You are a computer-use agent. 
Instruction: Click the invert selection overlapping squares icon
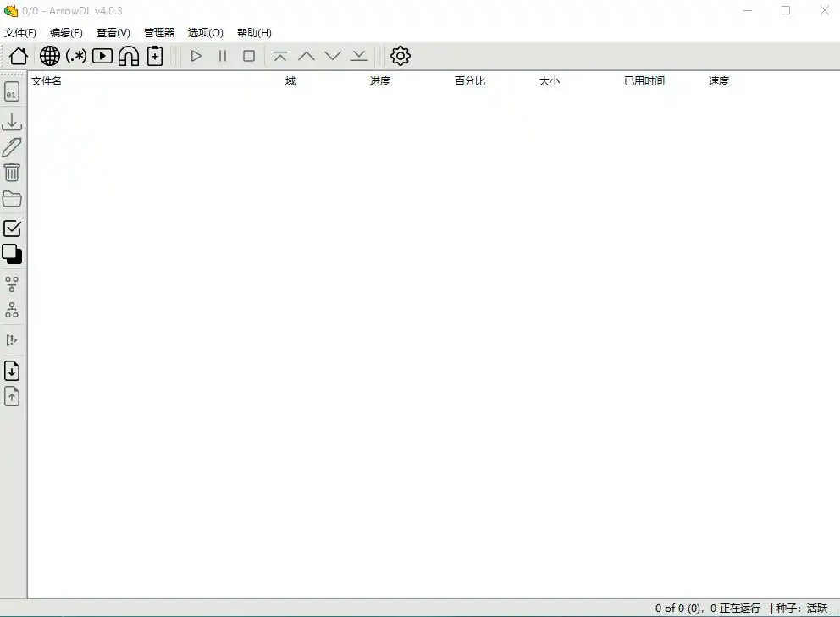(x=12, y=254)
